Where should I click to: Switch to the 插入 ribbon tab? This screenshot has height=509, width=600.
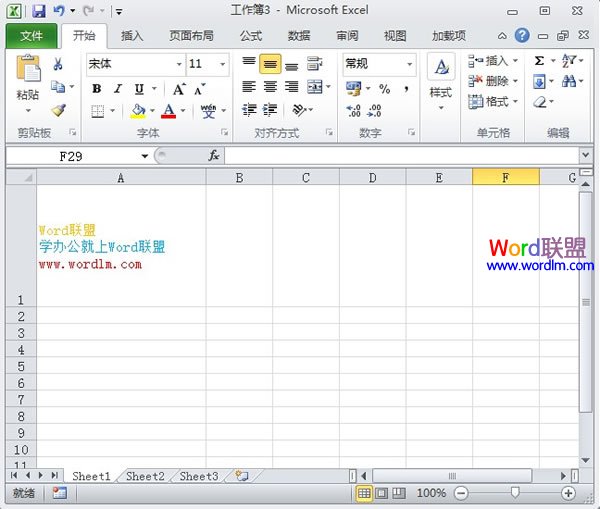[132, 36]
